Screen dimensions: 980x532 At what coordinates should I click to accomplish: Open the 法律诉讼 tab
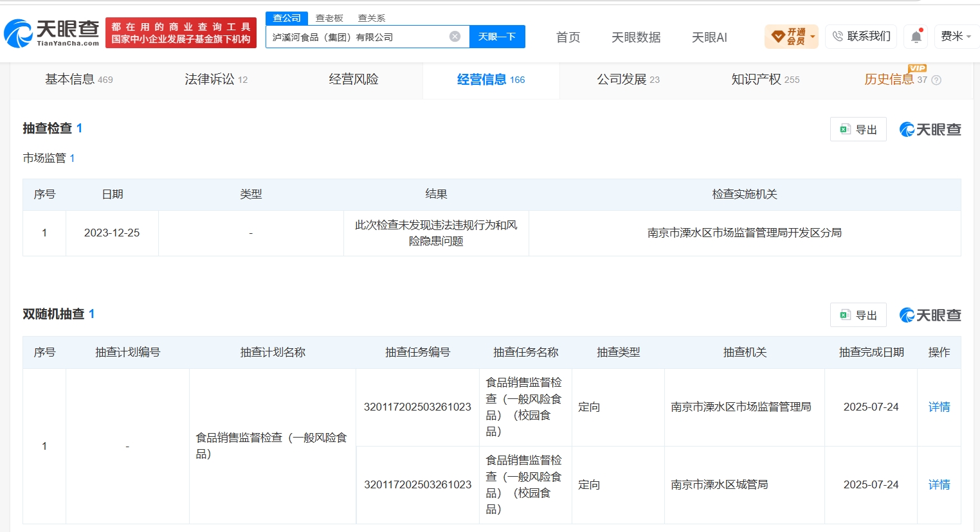coord(216,80)
